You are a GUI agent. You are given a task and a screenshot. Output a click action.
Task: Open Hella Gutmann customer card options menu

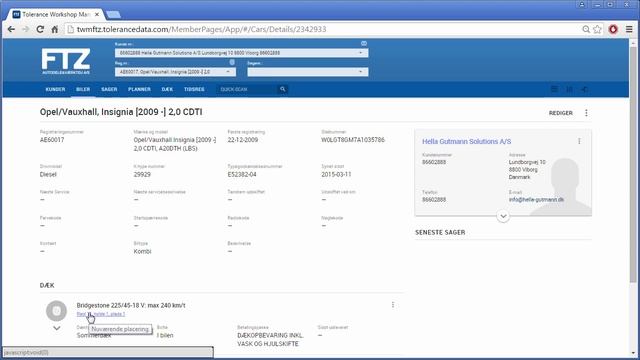pyautogui.click(x=579, y=141)
